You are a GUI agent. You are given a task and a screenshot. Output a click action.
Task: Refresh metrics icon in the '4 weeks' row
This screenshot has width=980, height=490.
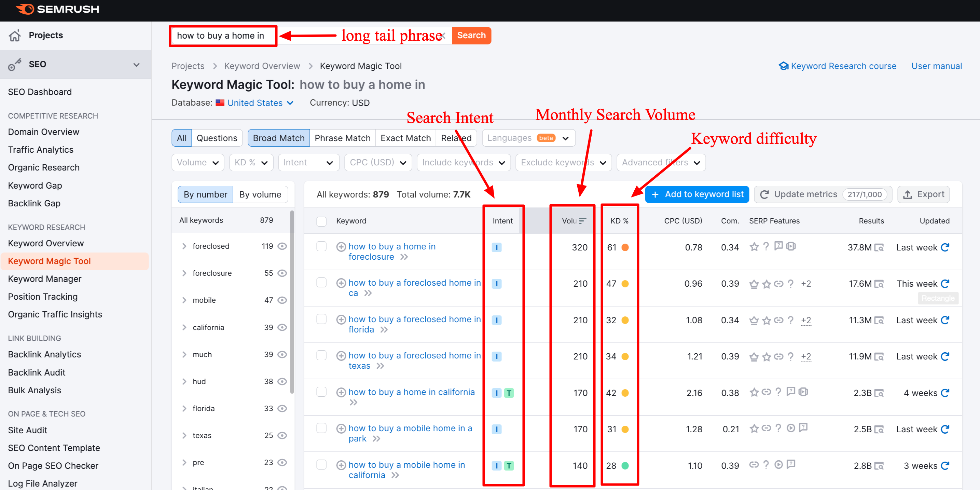point(946,393)
